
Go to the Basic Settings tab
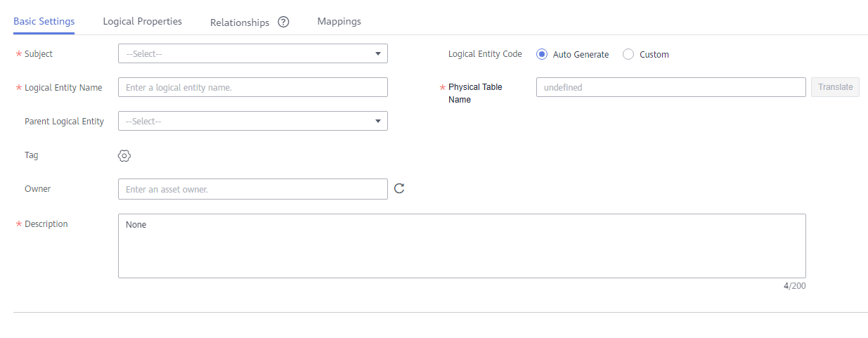point(44,21)
